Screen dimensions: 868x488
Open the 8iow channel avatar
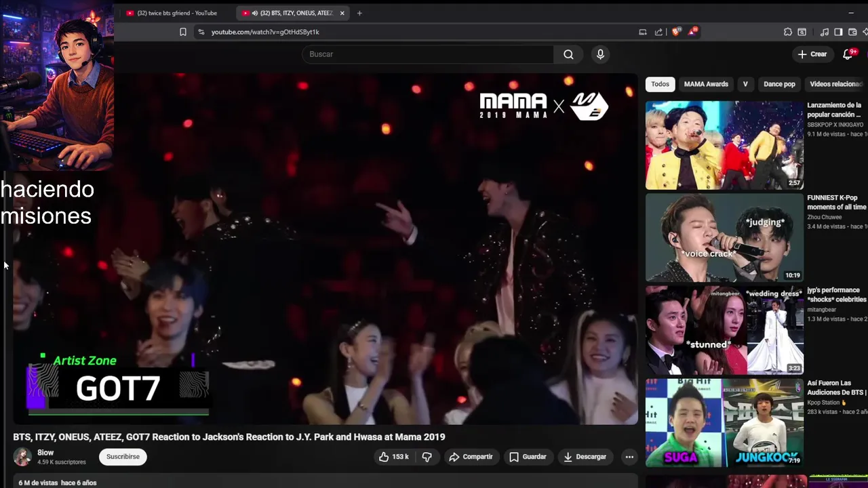(x=22, y=457)
